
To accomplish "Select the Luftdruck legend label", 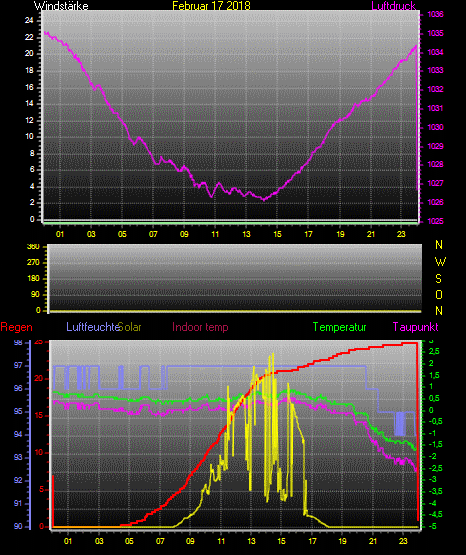I will pyautogui.click(x=393, y=6).
